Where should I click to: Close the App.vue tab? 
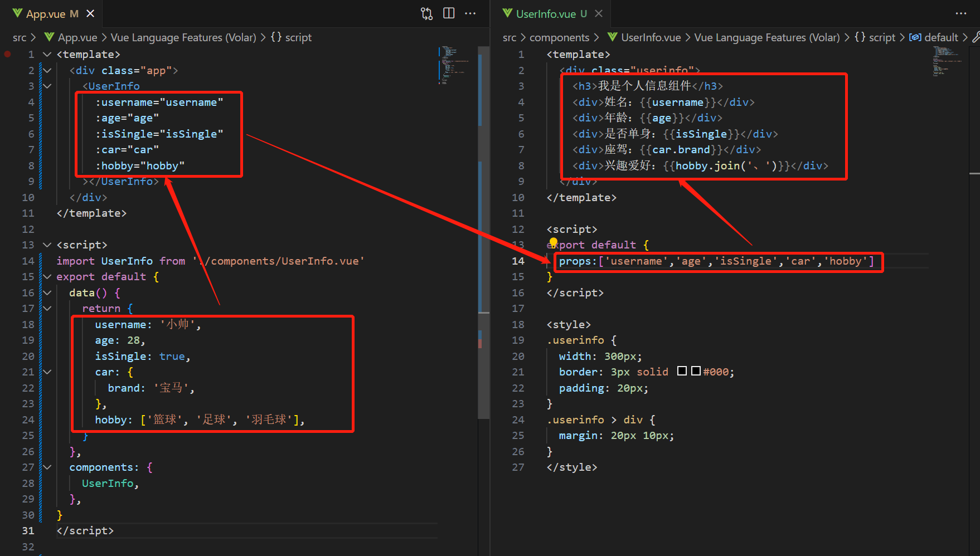tap(90, 13)
